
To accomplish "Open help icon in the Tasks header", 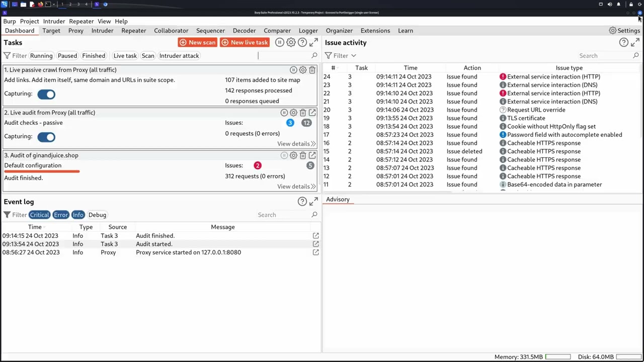I will 302,43.
